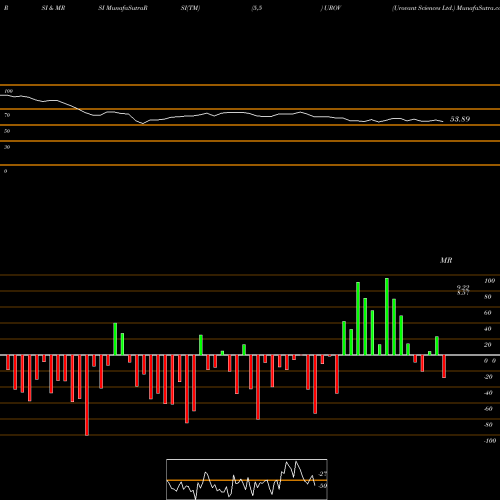Click the 'SI MunafaSutraR' header text

point(123,8)
